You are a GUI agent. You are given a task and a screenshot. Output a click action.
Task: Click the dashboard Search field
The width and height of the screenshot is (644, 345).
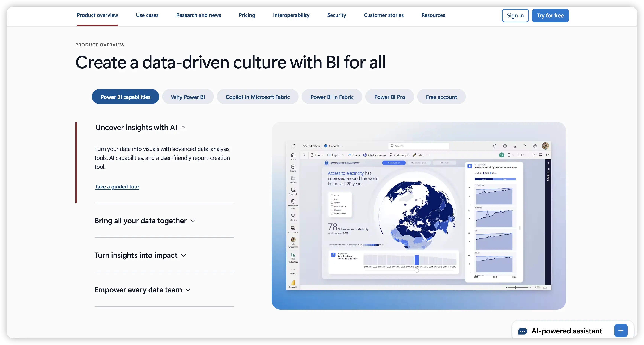coord(419,146)
